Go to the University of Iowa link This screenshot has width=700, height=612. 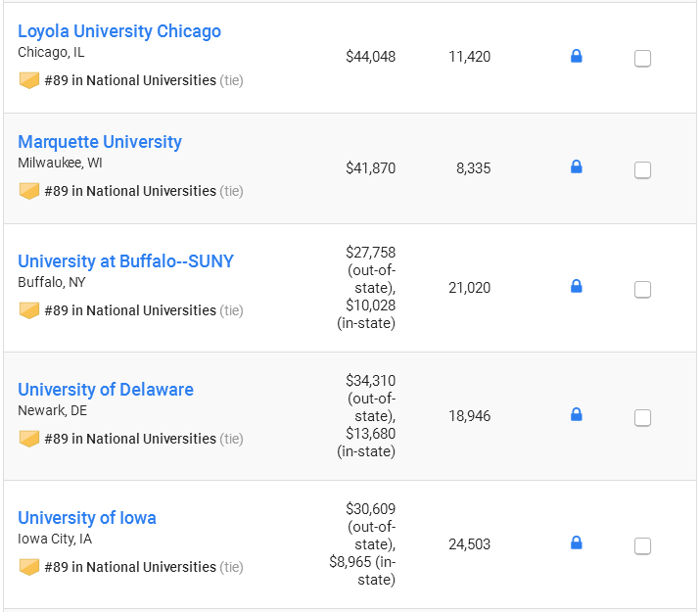point(86,518)
